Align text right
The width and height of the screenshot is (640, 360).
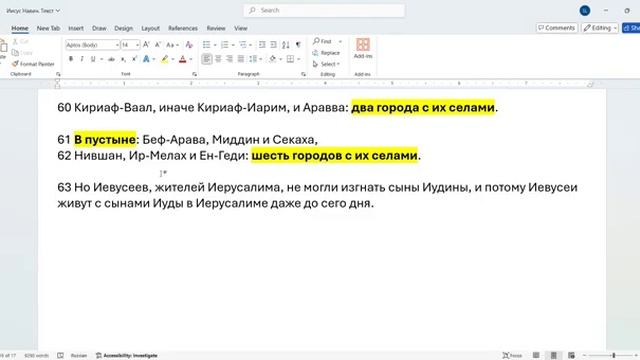tap(229, 59)
